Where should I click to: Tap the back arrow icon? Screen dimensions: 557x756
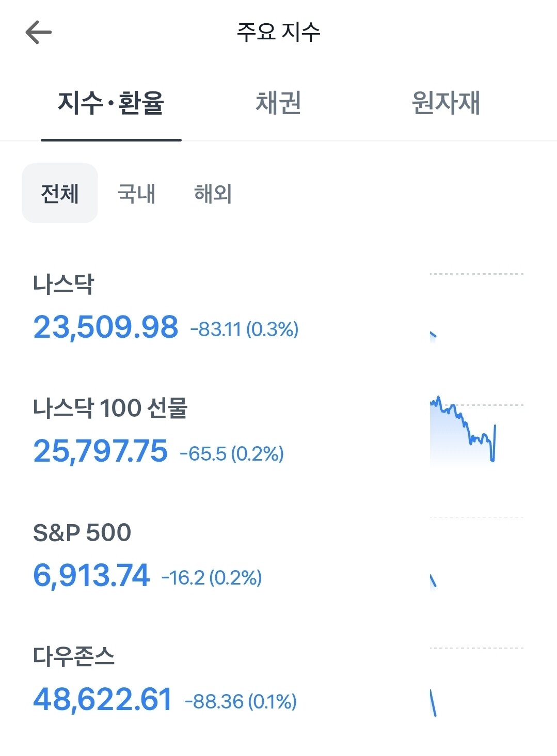[39, 33]
